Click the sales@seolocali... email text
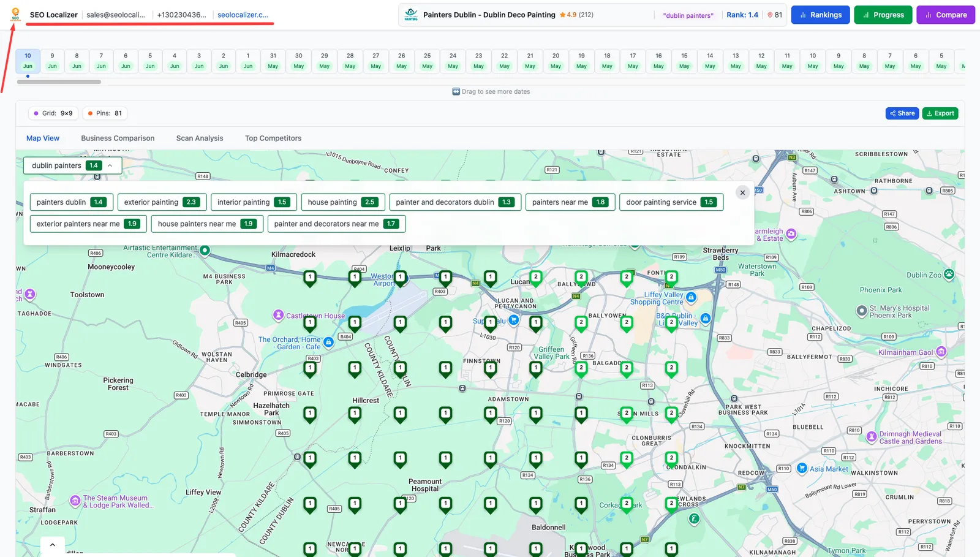 tap(116, 15)
